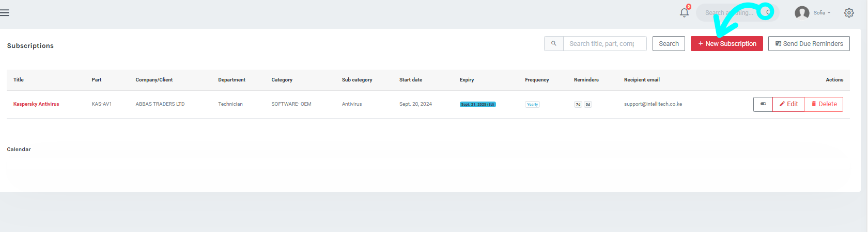Click the top bar search icon
The width and height of the screenshot is (868, 232).
coord(768,12)
